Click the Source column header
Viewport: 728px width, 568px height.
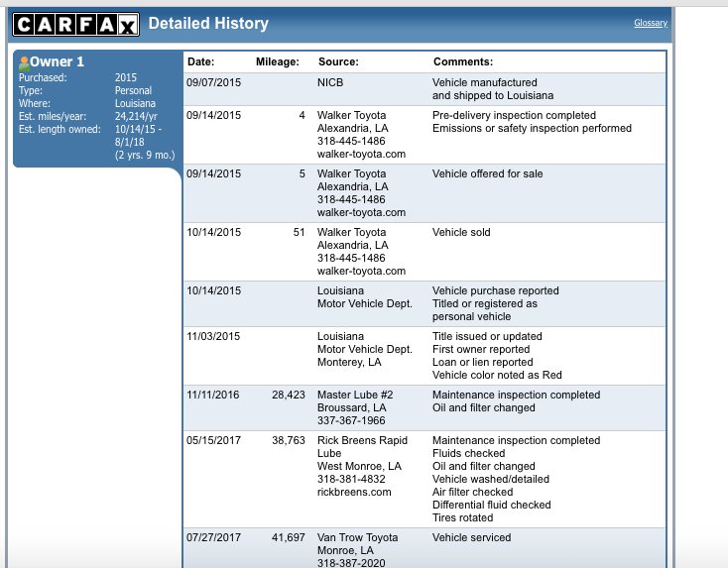pos(338,61)
